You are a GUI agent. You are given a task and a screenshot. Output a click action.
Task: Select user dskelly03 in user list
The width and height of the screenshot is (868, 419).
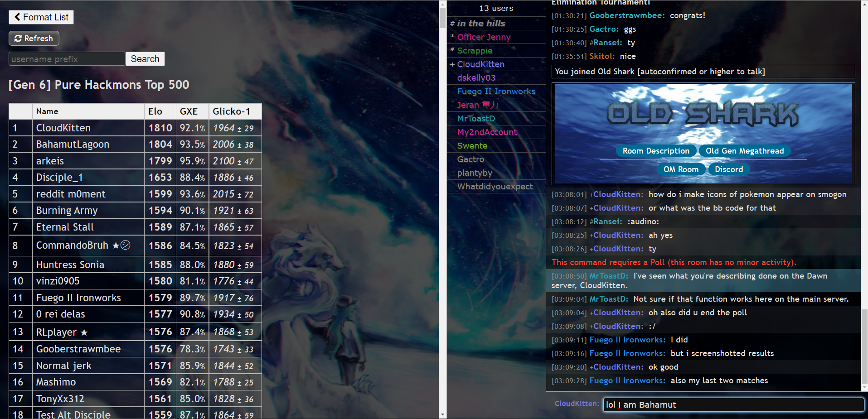click(476, 78)
